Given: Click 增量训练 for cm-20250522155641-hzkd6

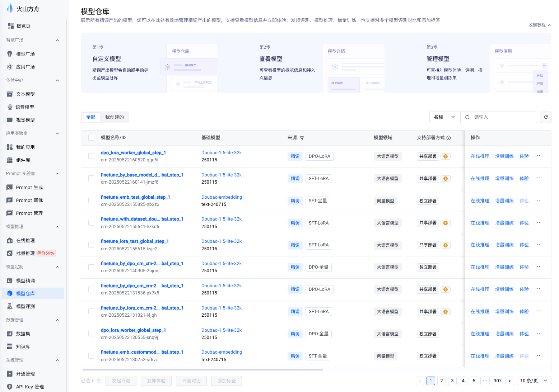Looking at the screenshot, I should (504, 223).
